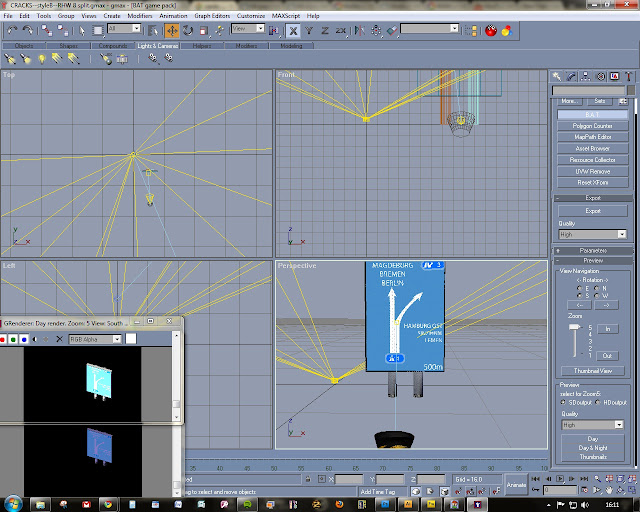Open the Create command panel tab
This screenshot has height=512, width=640.
click(556, 76)
